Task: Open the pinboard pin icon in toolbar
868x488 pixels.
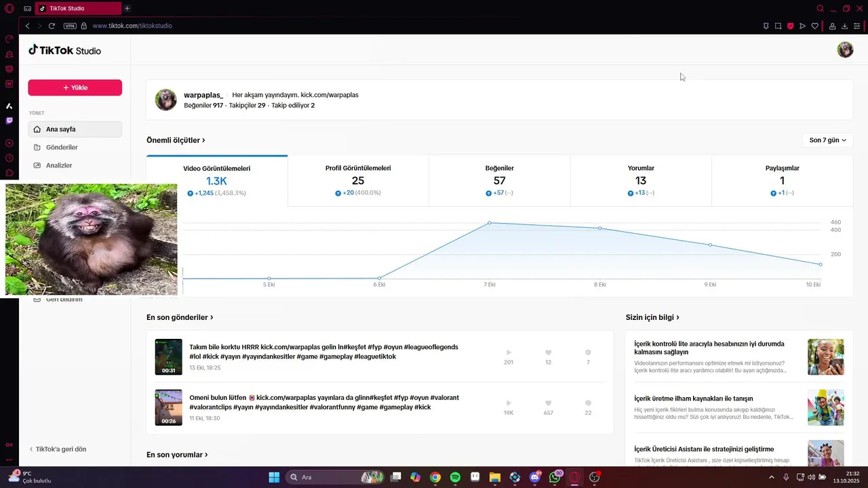Action: tap(766, 26)
